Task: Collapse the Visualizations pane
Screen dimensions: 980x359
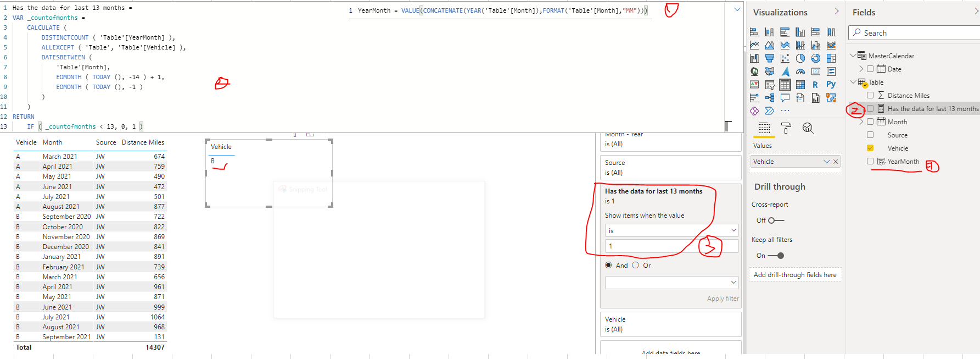Action: coord(837,12)
